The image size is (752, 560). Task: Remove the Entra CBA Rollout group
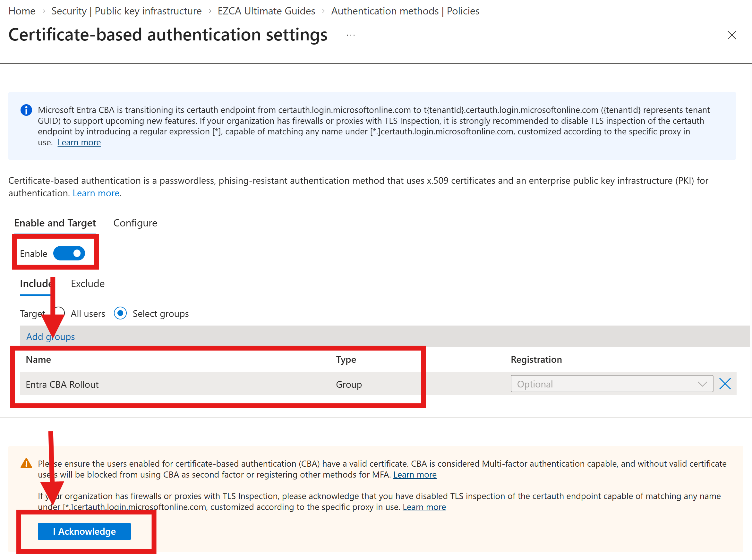click(725, 384)
